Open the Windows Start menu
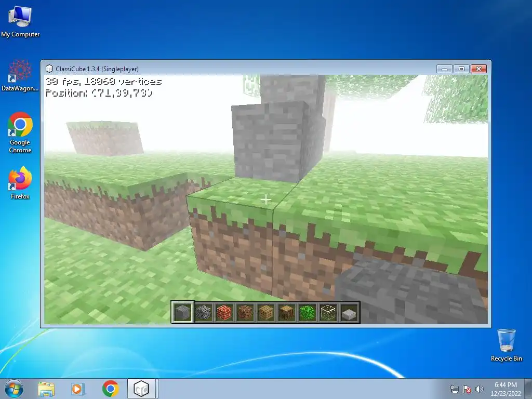 point(14,389)
